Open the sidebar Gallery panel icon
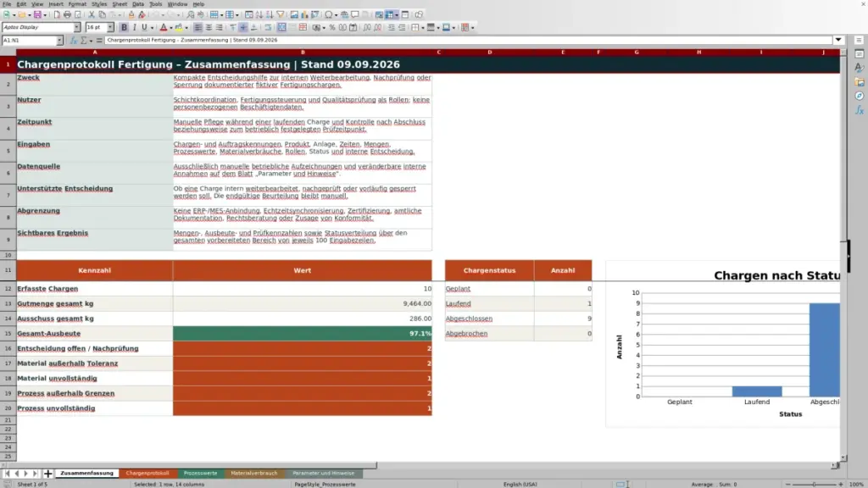 coord(860,82)
